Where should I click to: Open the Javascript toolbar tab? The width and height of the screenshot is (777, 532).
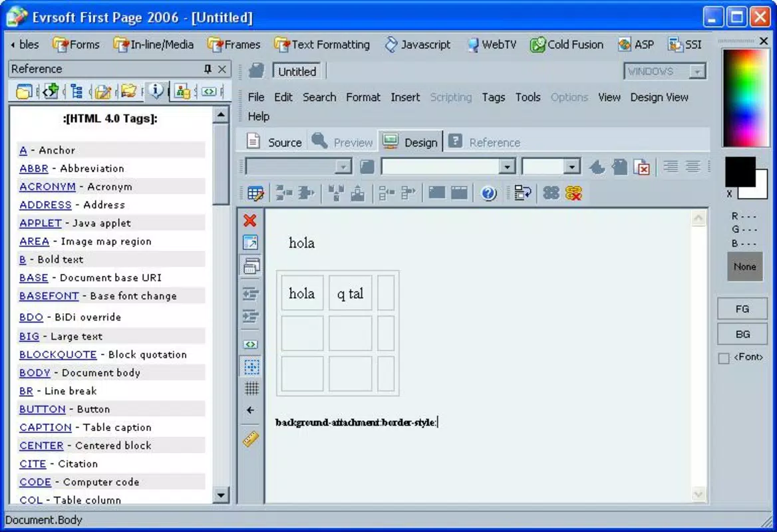[418, 45]
